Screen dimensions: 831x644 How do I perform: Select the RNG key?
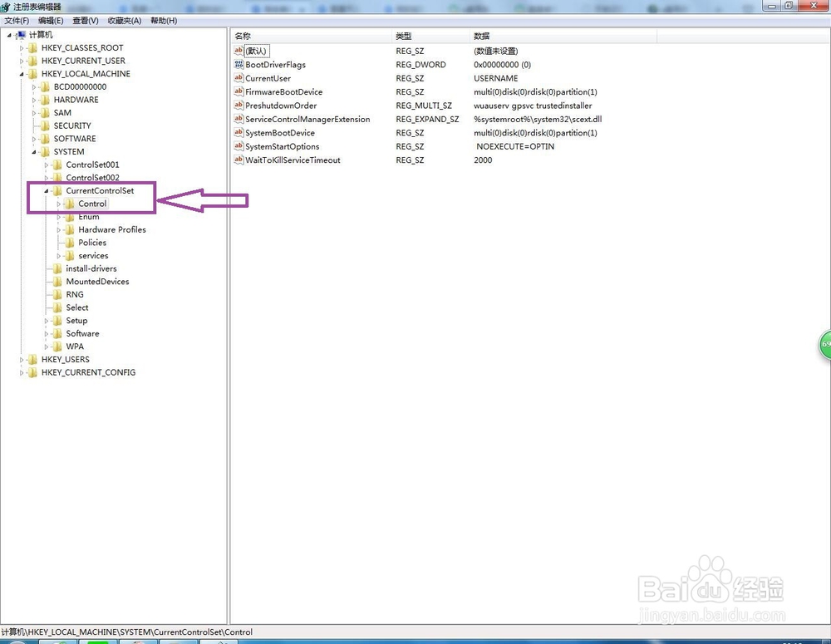(75, 295)
